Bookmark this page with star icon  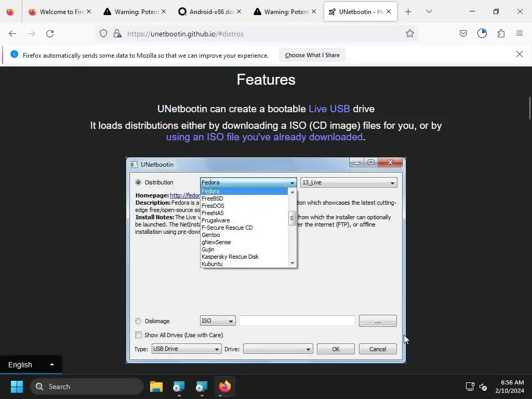pyautogui.click(x=410, y=34)
